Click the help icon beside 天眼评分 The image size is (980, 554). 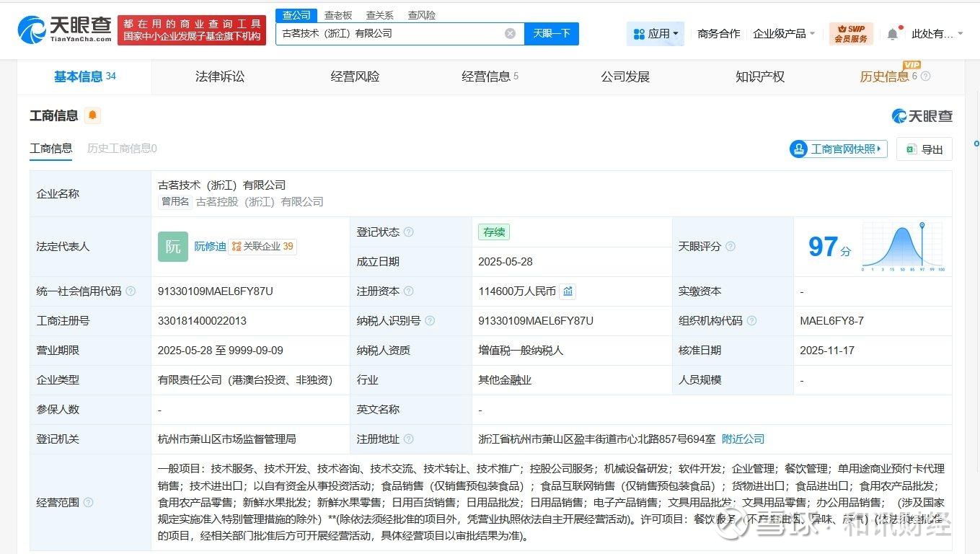(730, 247)
